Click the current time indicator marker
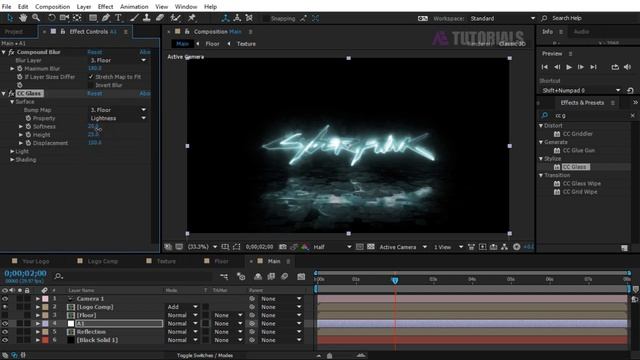Viewport: 640px width, 360px height. pyautogui.click(x=395, y=280)
